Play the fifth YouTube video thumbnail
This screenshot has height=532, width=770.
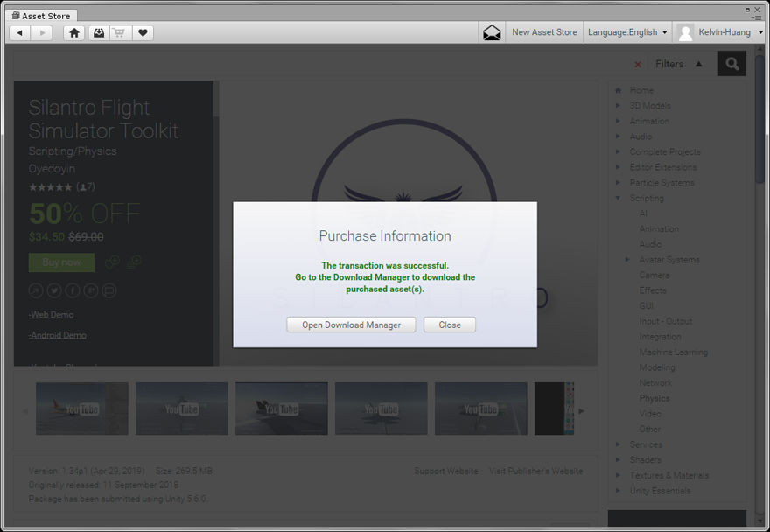coord(480,409)
